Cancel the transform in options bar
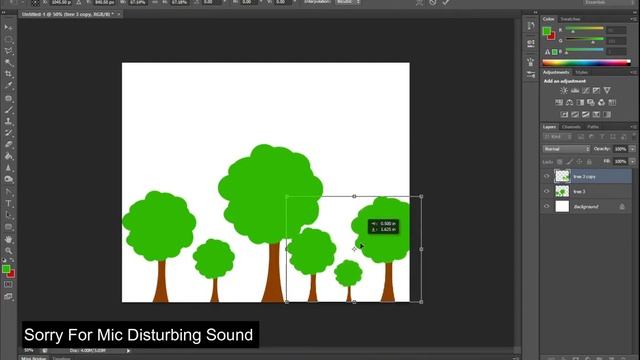The image size is (640, 360). [x=433, y=2]
